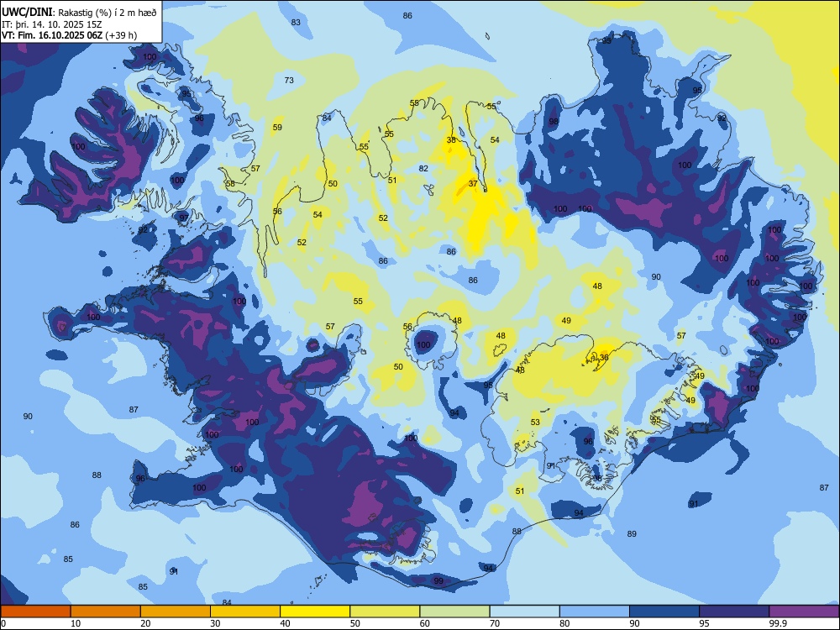Click the legend label 10
Image resolution: width=840 pixels, height=630 pixels.
click(x=76, y=623)
